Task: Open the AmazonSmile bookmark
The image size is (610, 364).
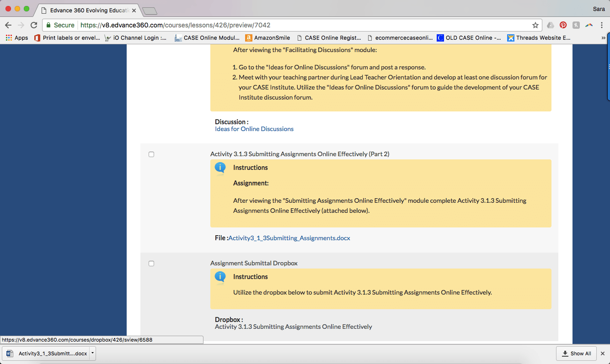Action: pyautogui.click(x=268, y=38)
